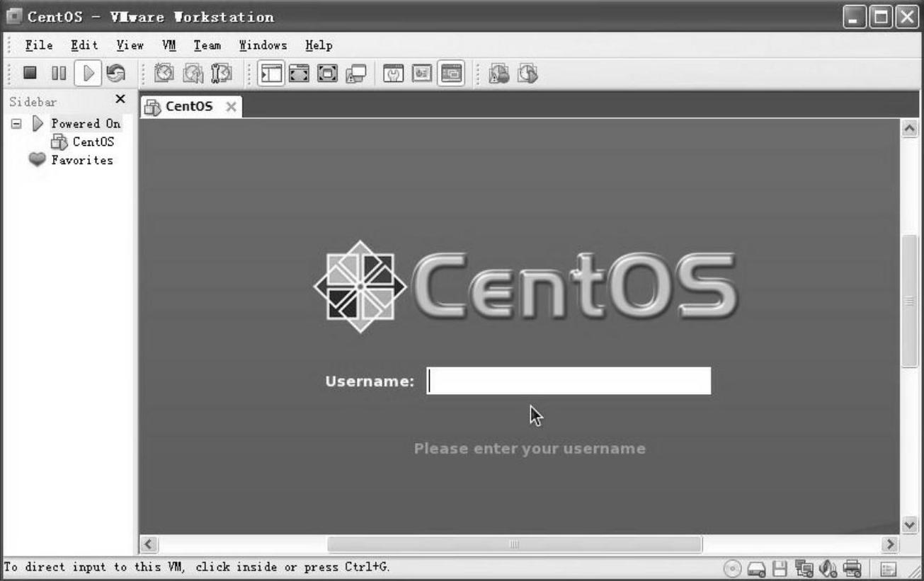924x581 pixels.
Task: Click the horizontal scrollbar left arrow
Action: click(x=149, y=544)
